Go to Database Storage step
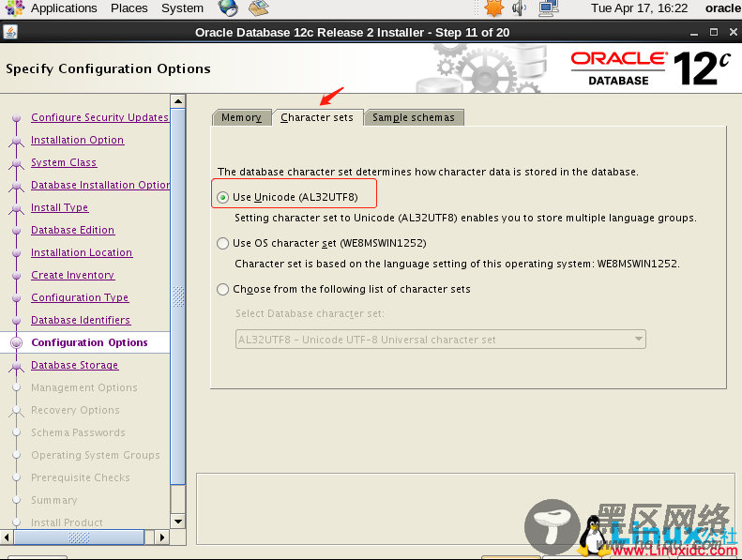 (x=75, y=365)
